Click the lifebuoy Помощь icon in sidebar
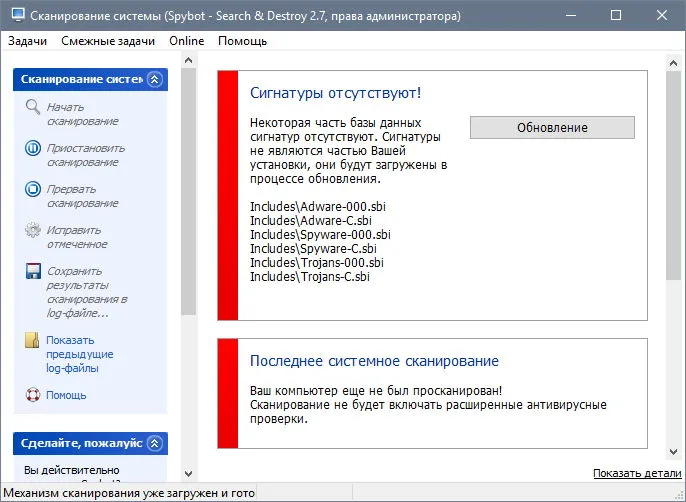 coord(33,395)
